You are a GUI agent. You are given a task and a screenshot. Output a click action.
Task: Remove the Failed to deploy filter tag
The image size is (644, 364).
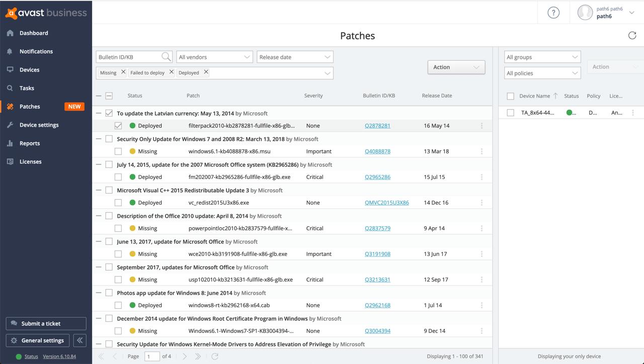[x=172, y=72]
